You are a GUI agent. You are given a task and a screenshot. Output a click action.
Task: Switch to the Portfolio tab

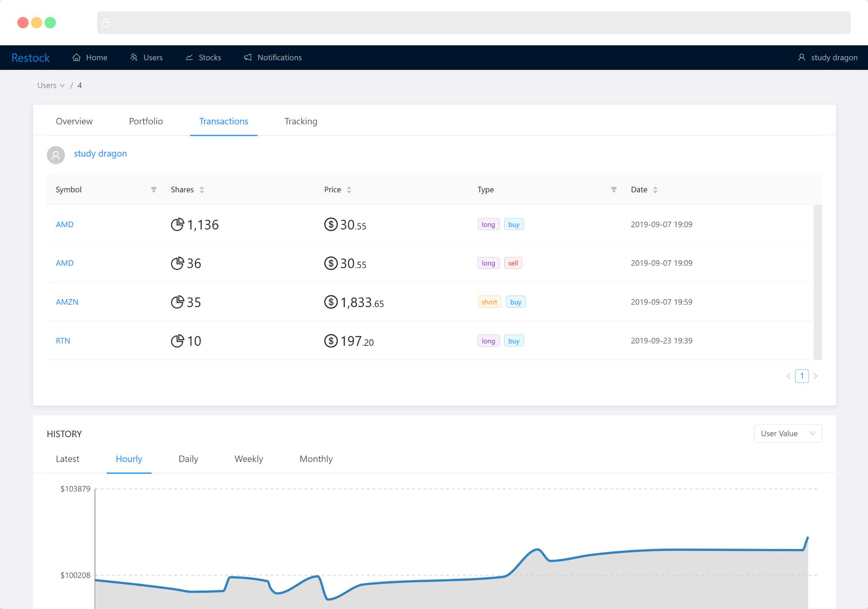coord(146,121)
